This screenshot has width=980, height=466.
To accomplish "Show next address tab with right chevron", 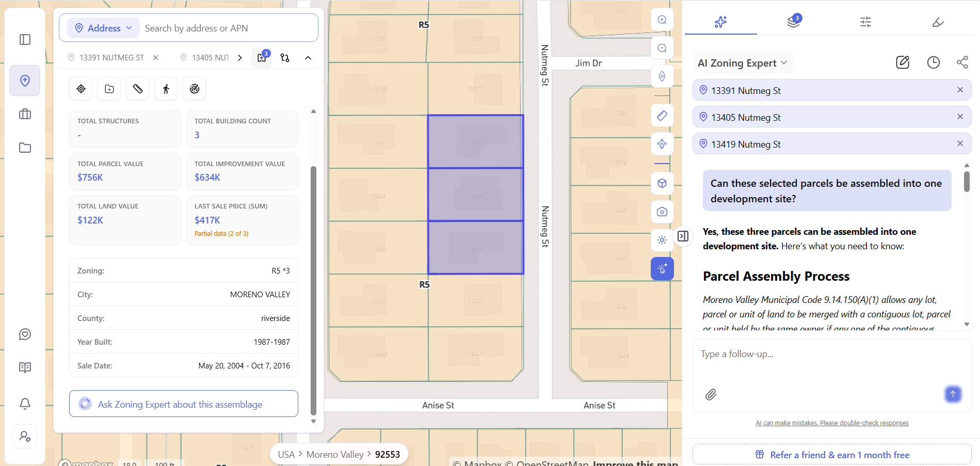I will (239, 58).
